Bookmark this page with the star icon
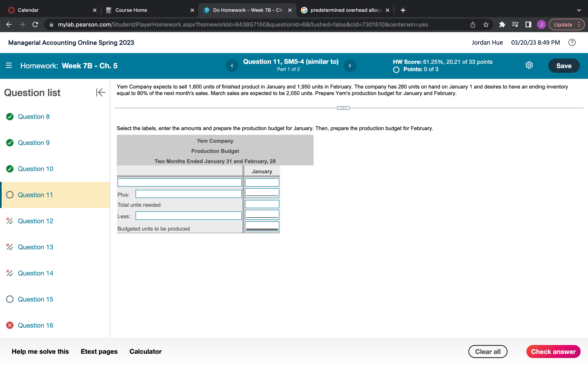The height and width of the screenshot is (367, 588). (x=486, y=24)
